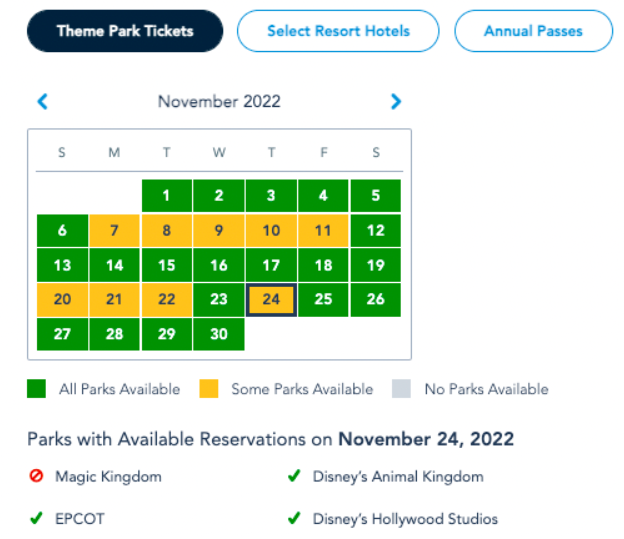Go to previous month using left arrow
Screen dimensions: 624x539
coord(42,101)
